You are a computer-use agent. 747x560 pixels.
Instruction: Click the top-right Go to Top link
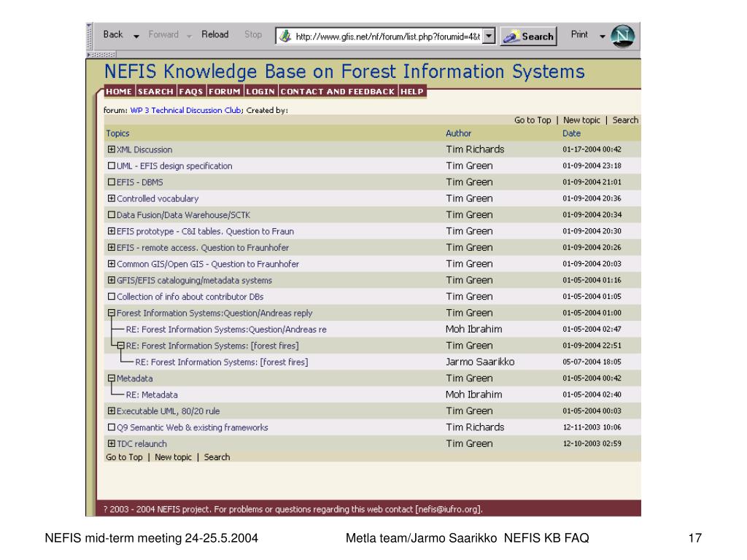coord(533,120)
